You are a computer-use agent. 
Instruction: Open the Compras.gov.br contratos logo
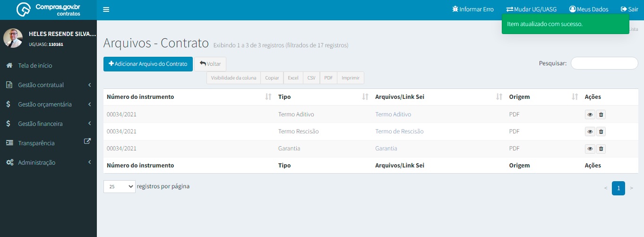48,10
